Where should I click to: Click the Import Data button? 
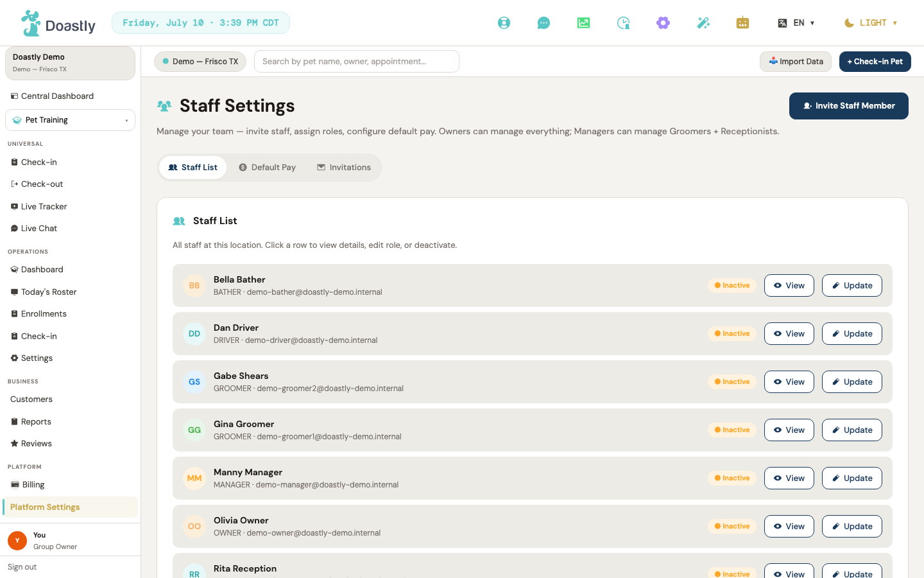[796, 62]
